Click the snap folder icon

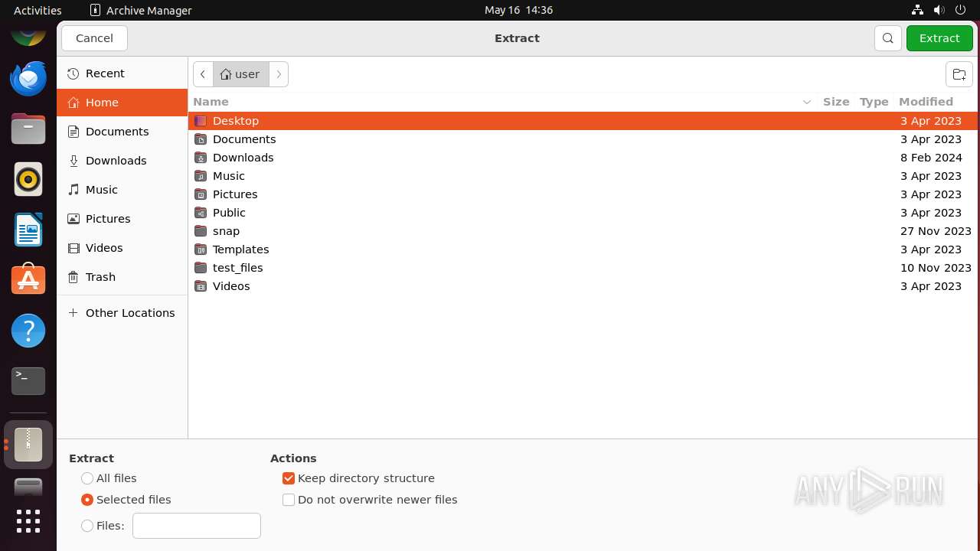(x=201, y=231)
